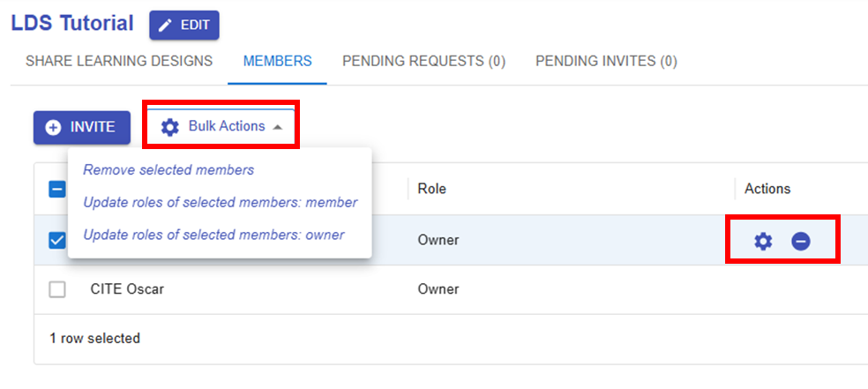Image resolution: width=868 pixels, height=389 pixels.
Task: Select Update roles of selected members: member
Action: (220, 203)
